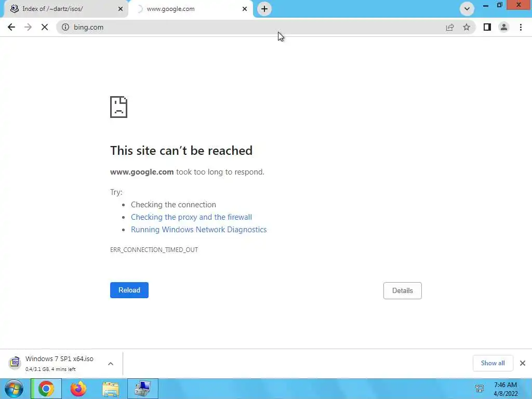Close the downloads bar
Screen dimensions: 532x399
(x=523, y=363)
